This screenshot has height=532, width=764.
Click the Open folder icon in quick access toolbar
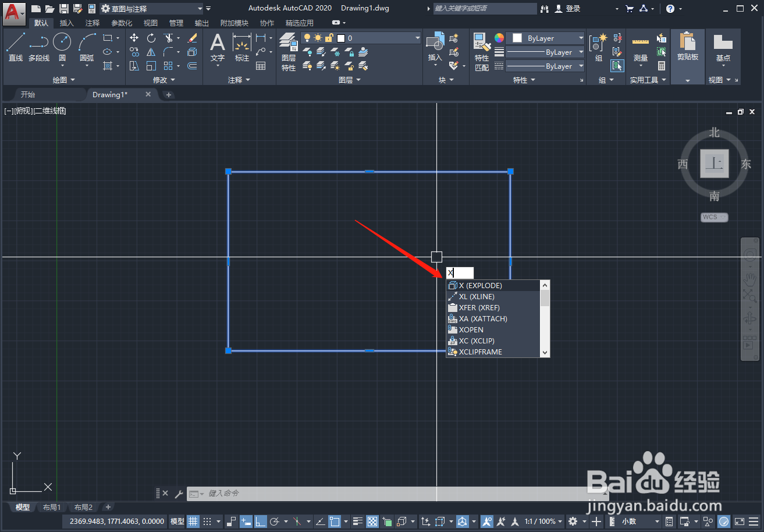(x=49, y=9)
